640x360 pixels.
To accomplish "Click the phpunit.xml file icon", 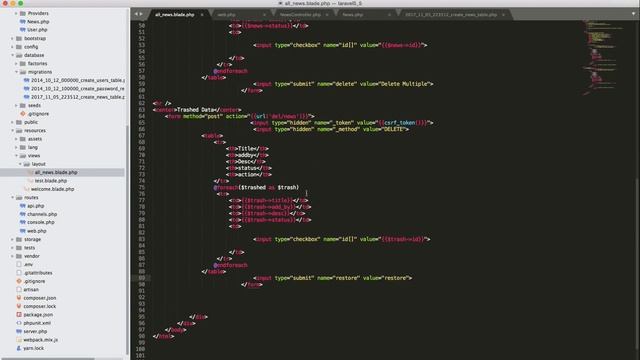I will click(19, 323).
